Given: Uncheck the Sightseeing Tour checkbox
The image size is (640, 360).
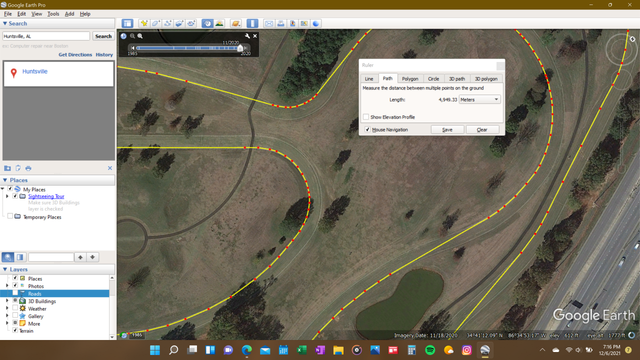Looking at the screenshot, I should pos(15,196).
